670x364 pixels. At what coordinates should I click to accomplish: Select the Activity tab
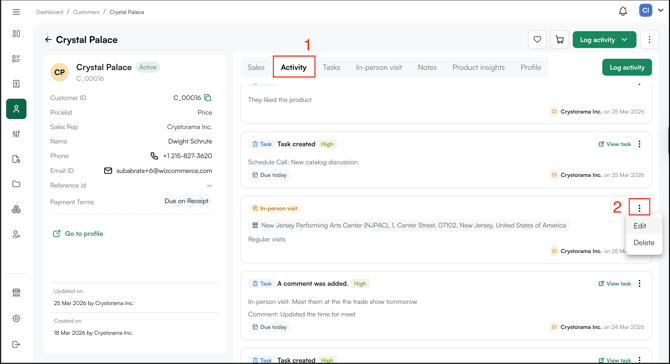[x=294, y=68]
